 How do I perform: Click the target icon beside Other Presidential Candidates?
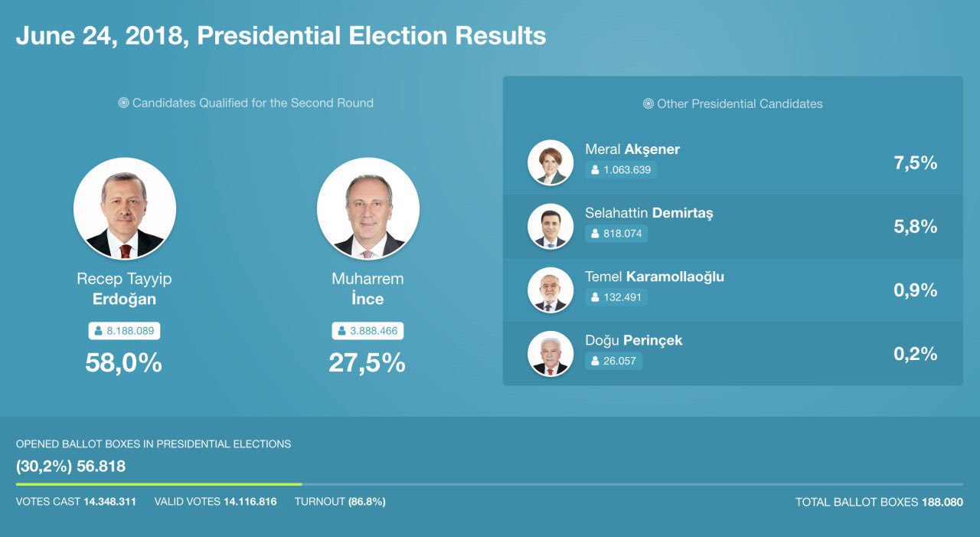click(648, 103)
